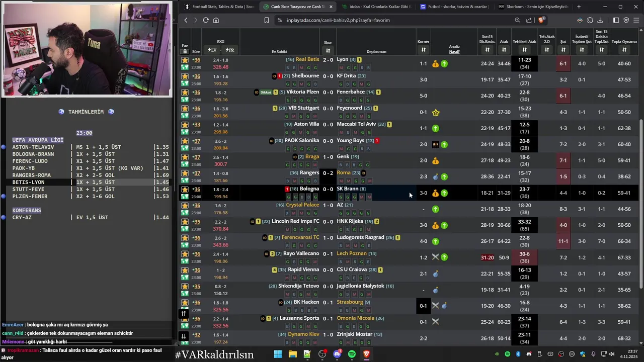Open Brave Shields lion icon
Viewport: 644px width, 362px height.
tap(541, 20)
